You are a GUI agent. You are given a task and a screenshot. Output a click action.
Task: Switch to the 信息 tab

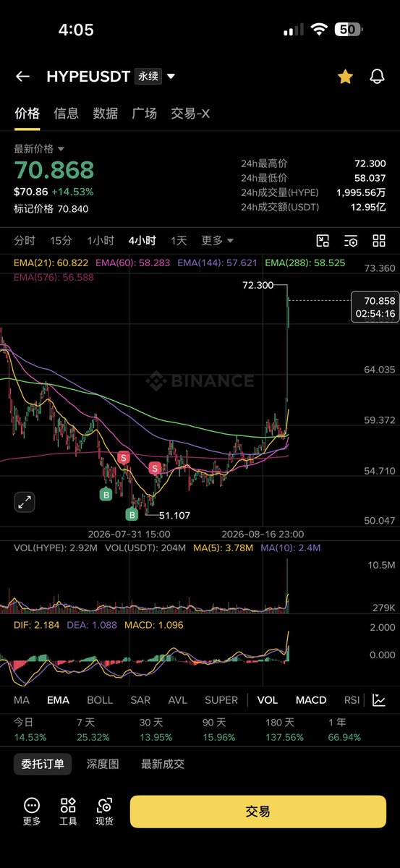(x=67, y=114)
